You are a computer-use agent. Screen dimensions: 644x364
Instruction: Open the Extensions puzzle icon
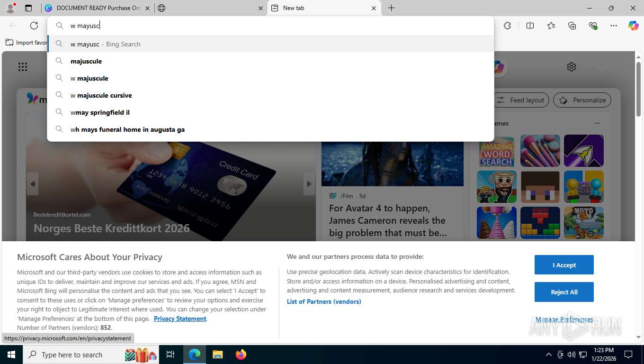click(x=507, y=26)
